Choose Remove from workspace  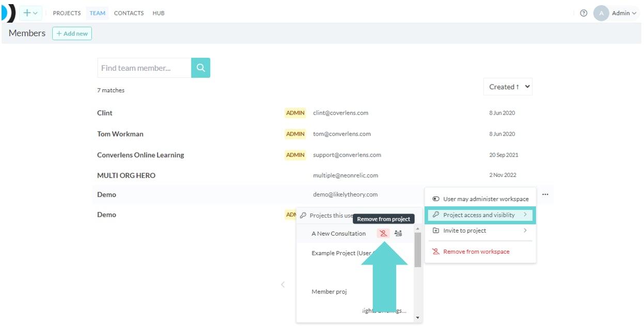click(x=471, y=252)
